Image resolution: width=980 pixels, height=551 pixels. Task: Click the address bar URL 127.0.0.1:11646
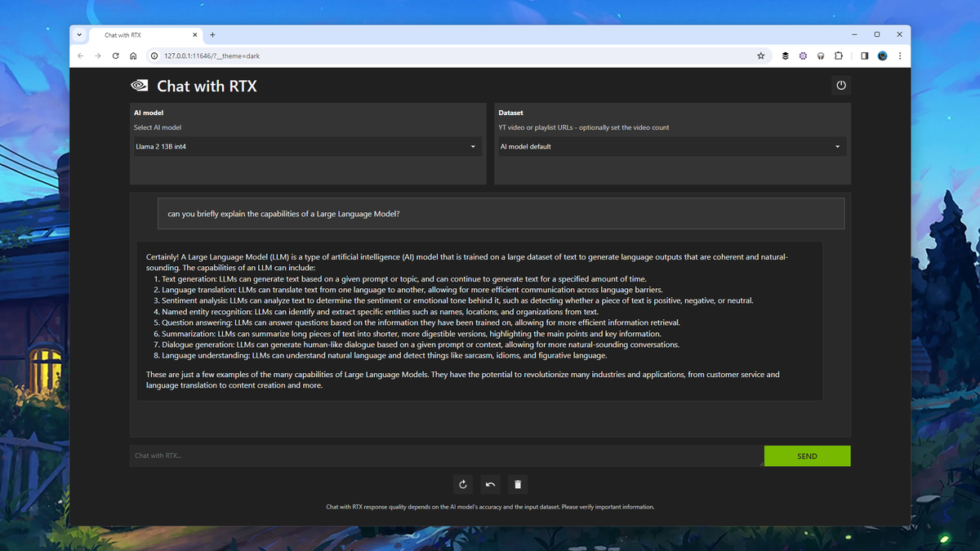[x=212, y=56]
